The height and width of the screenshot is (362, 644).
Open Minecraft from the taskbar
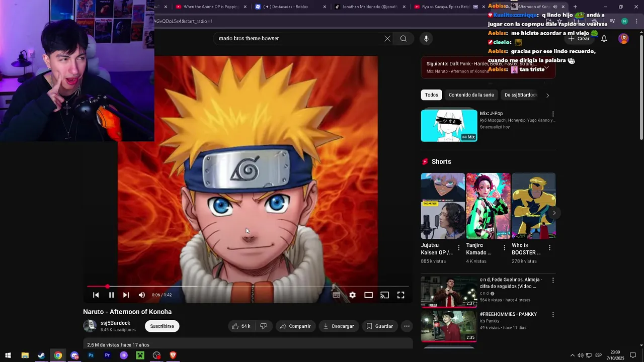140,355
